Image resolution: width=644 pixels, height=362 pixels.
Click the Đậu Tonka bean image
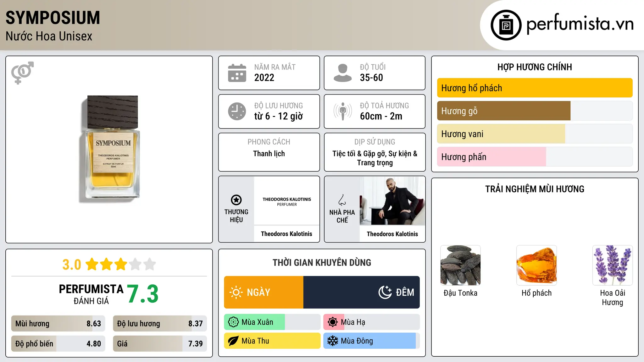point(460,265)
